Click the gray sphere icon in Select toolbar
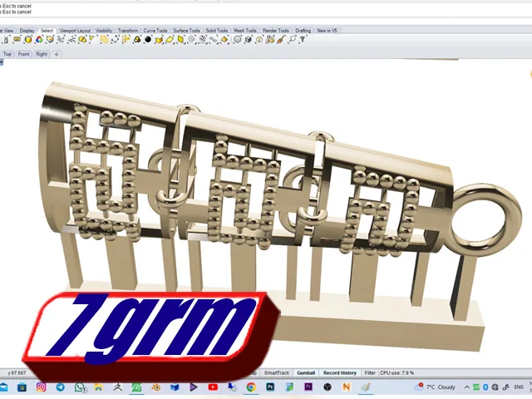532x399 pixels. (238, 40)
